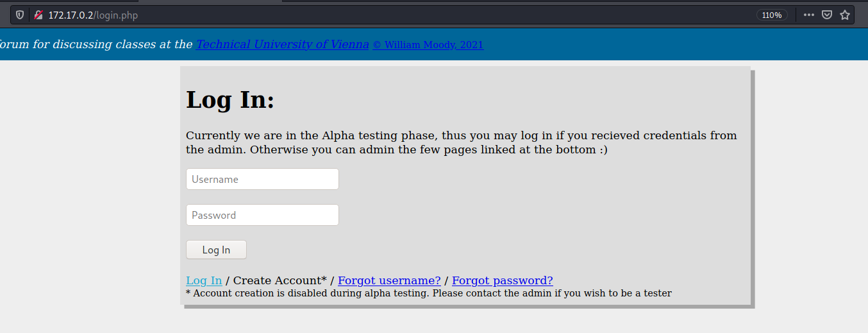The width and height of the screenshot is (868, 333).
Task: Follow the Log In link at bottom
Action: [204, 280]
